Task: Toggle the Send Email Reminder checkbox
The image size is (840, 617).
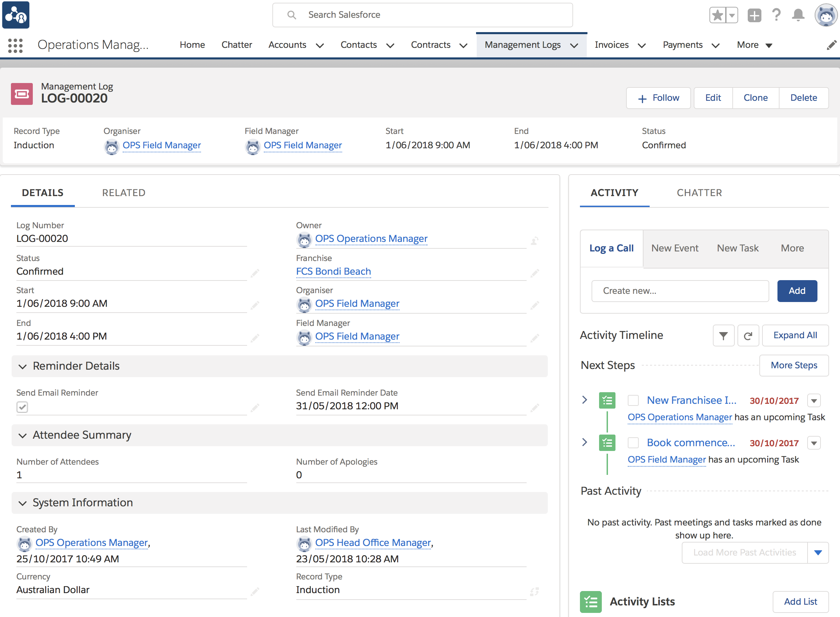Action: pyautogui.click(x=23, y=407)
